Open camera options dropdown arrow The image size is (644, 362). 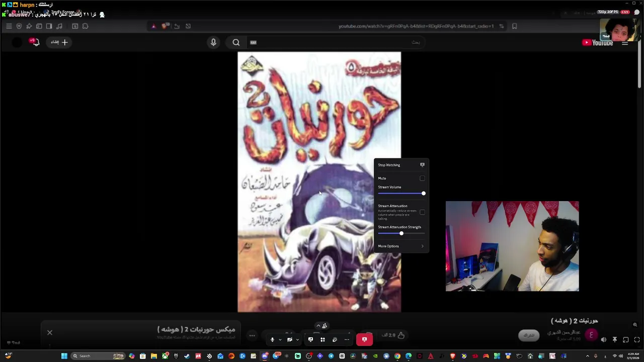click(x=297, y=340)
